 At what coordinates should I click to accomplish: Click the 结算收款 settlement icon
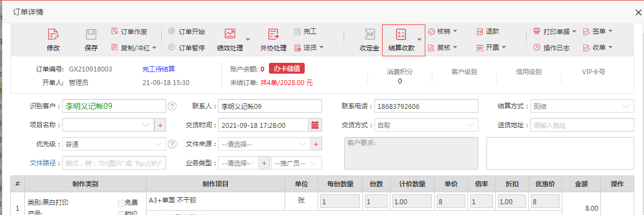(401, 35)
